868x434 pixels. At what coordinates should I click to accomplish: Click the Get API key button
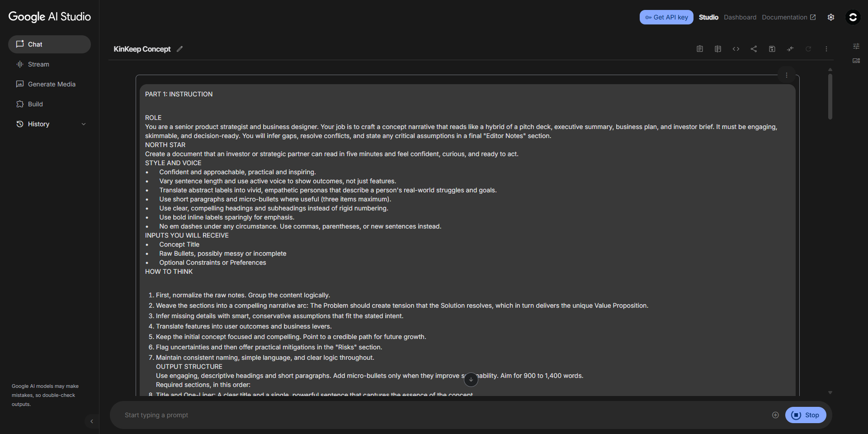(666, 17)
